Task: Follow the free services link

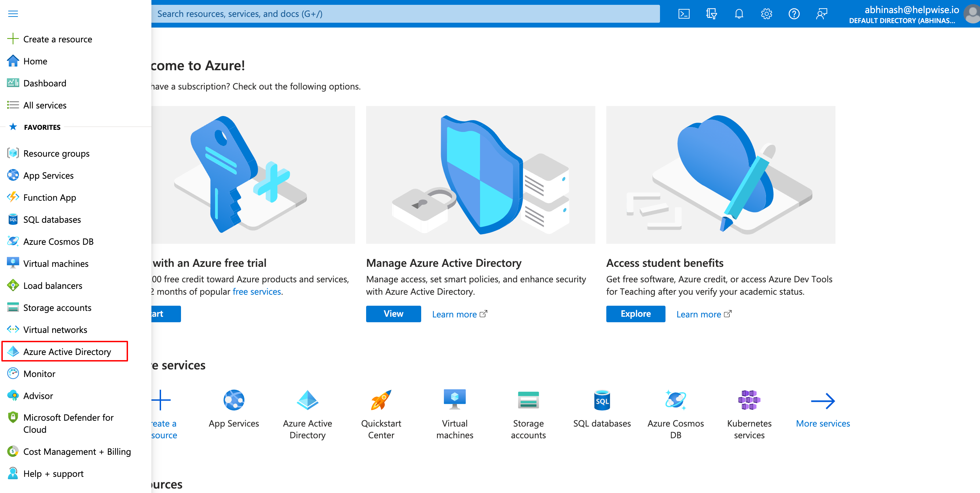Action: tap(257, 292)
